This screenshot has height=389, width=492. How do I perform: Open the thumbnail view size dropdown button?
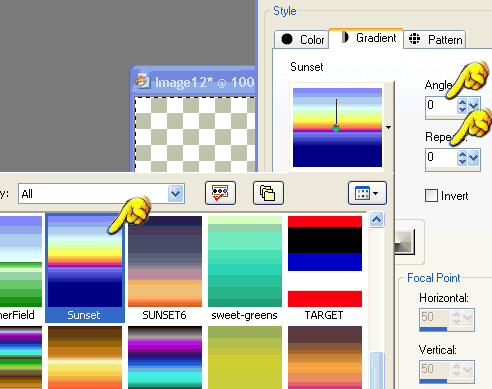(x=367, y=193)
